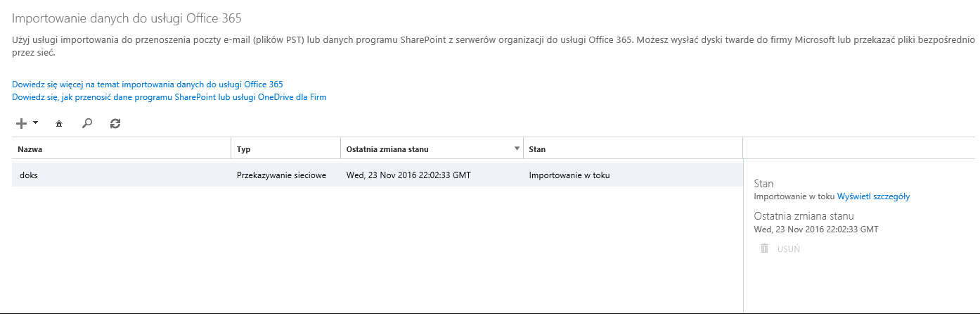Click Importowanie w toku status cell
Viewport: 980px width, 314px height.
[x=569, y=175]
